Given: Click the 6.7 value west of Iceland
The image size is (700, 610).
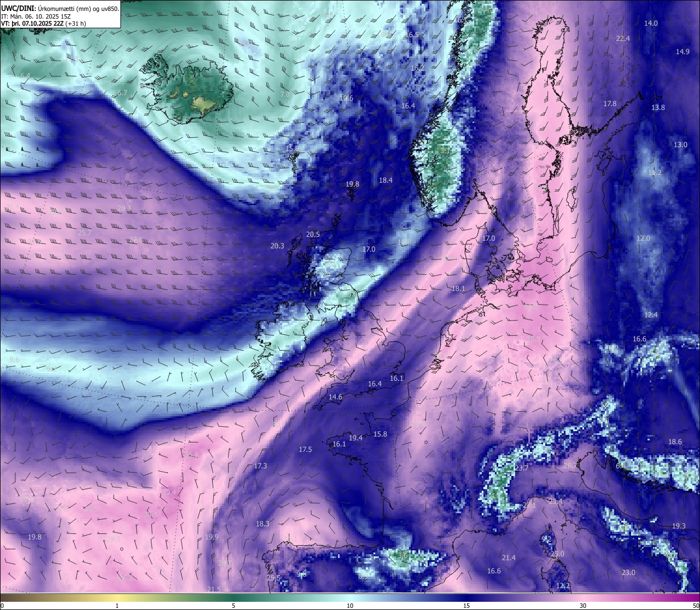Looking at the screenshot, I should [122, 93].
